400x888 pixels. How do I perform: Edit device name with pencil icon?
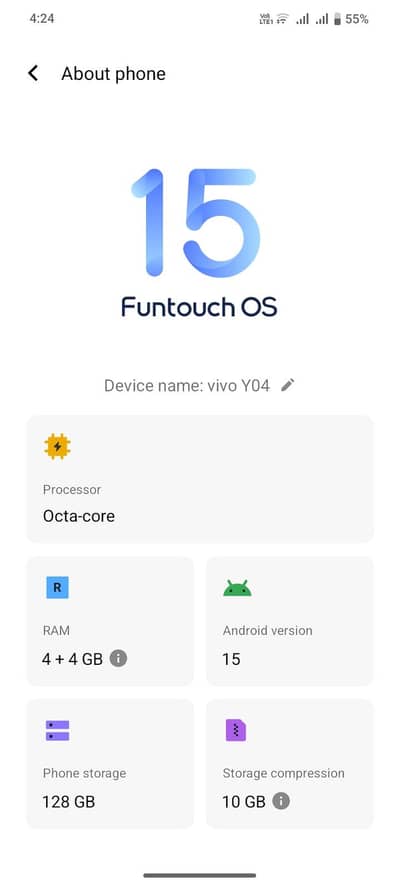tap(288, 386)
